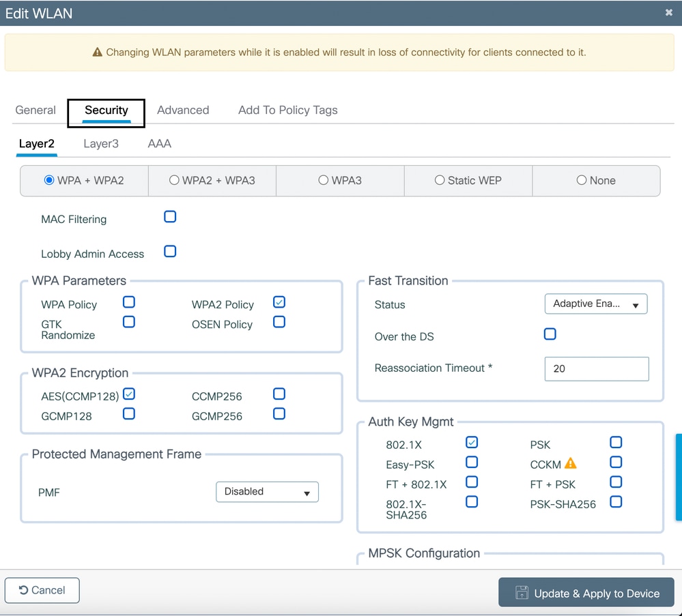The height and width of the screenshot is (616, 682).
Task: Check Lobby Admin Access
Action: click(170, 250)
